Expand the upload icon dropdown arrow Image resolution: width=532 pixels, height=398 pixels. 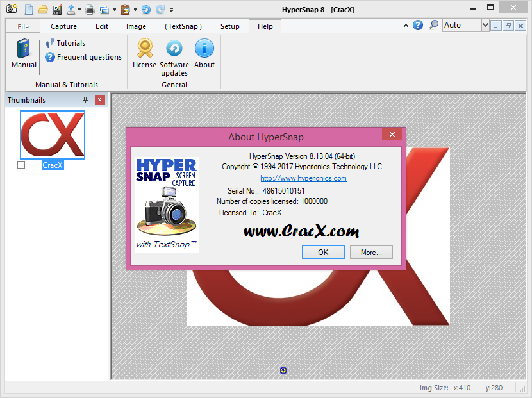(x=79, y=10)
